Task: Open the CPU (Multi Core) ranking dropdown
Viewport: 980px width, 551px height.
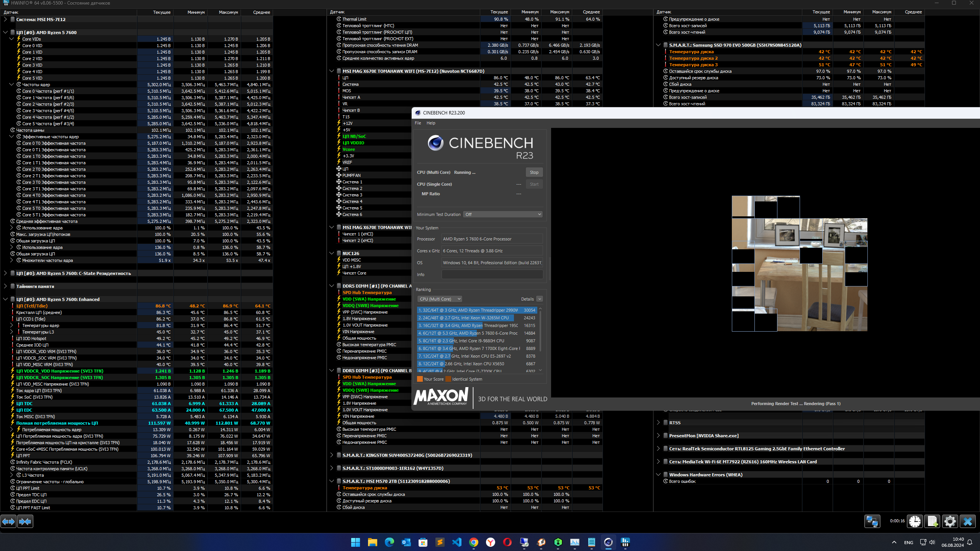Action: click(x=440, y=299)
